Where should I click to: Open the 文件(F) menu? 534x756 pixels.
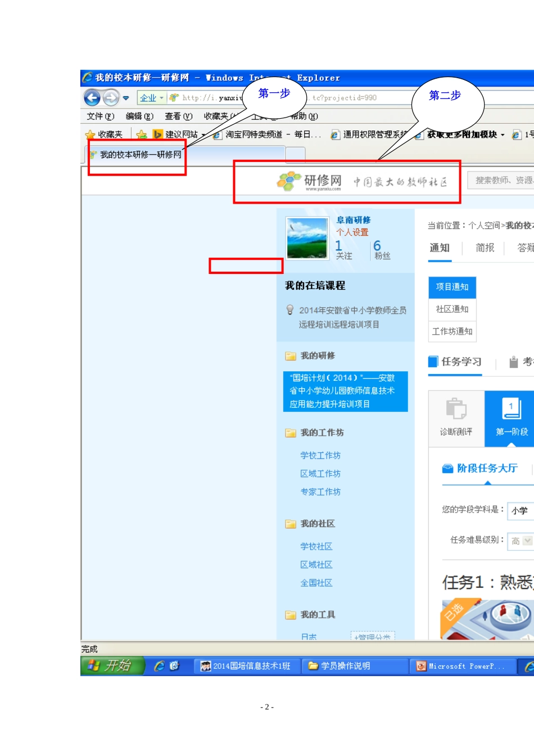click(101, 116)
